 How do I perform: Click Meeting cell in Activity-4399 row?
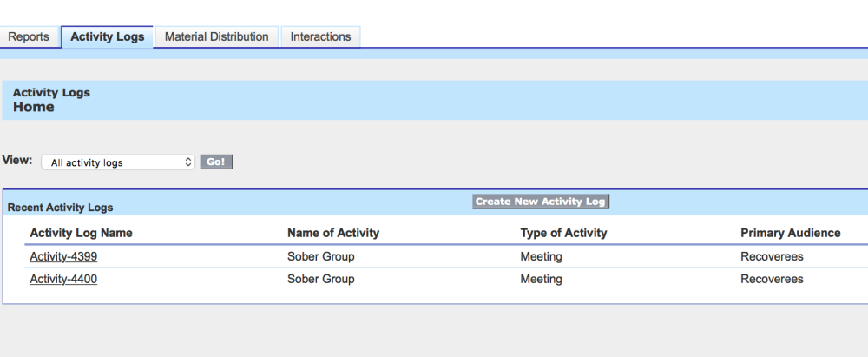541,257
